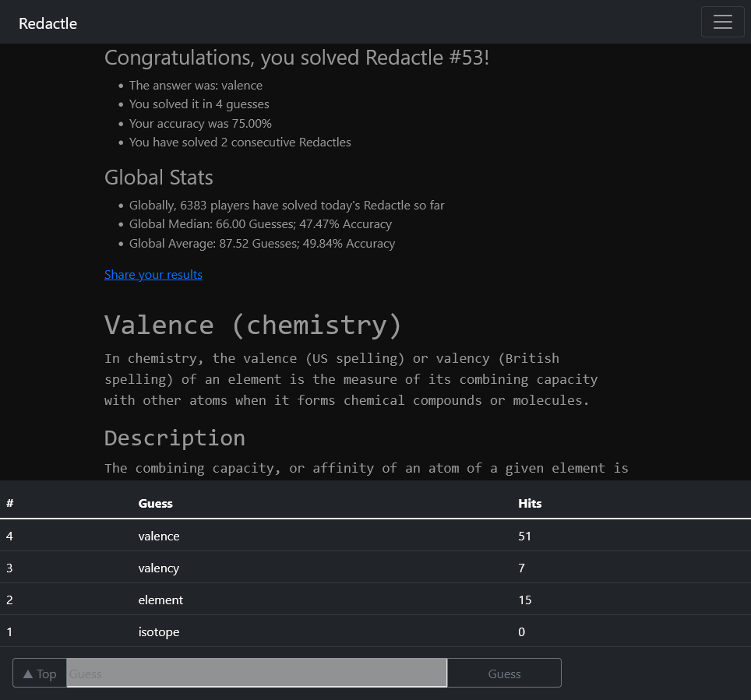Submit with the Guess button
The image size is (751, 700).
pyautogui.click(x=504, y=674)
